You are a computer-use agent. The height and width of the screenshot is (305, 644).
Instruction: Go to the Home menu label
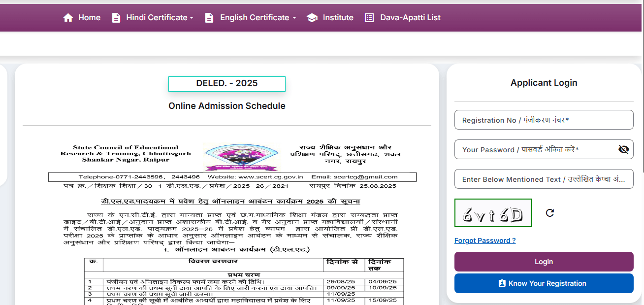(89, 18)
